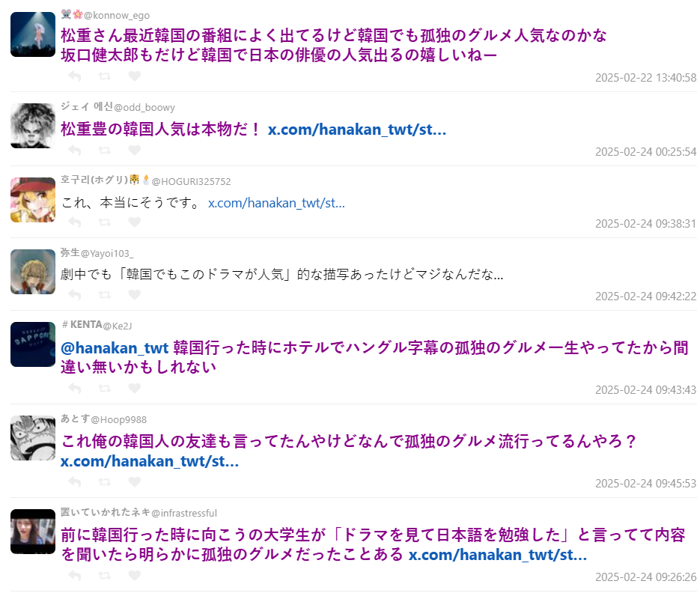The image size is (700, 596).
Task: Open @konnow_ego profile avatar
Action: tap(33, 34)
